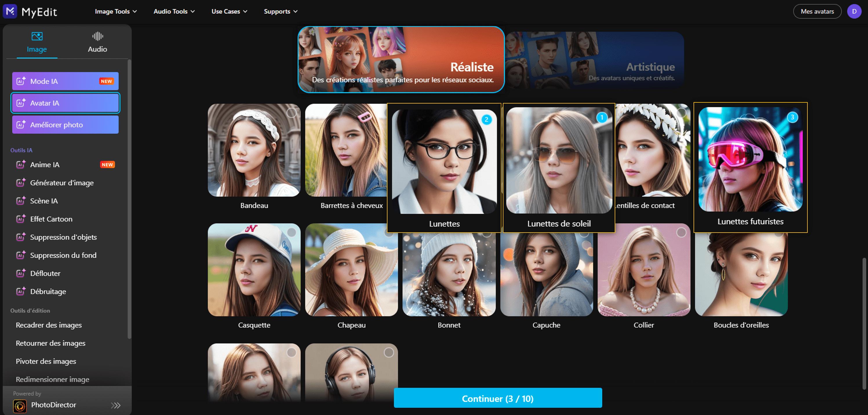The image size is (868, 415).
Task: Click the Continuer (3 / 10) button
Action: point(498,398)
